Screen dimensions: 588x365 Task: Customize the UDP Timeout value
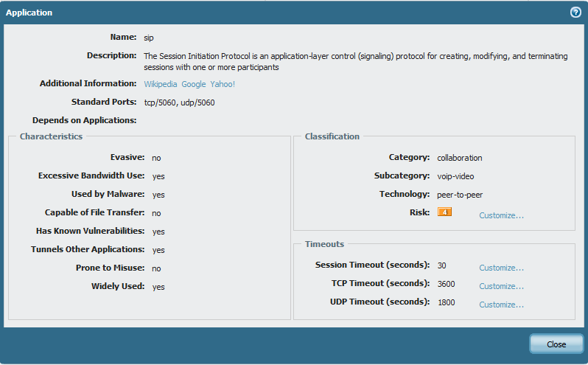[501, 305]
